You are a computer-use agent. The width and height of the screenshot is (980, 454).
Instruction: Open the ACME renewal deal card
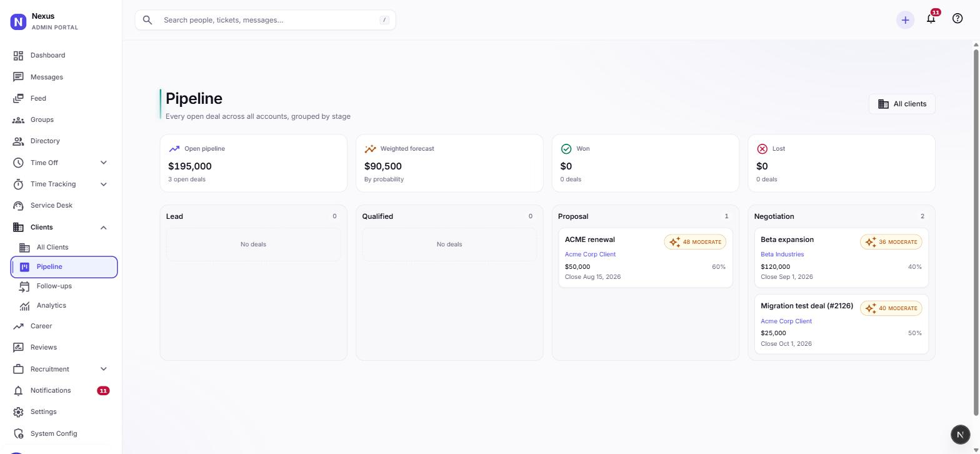click(x=645, y=258)
